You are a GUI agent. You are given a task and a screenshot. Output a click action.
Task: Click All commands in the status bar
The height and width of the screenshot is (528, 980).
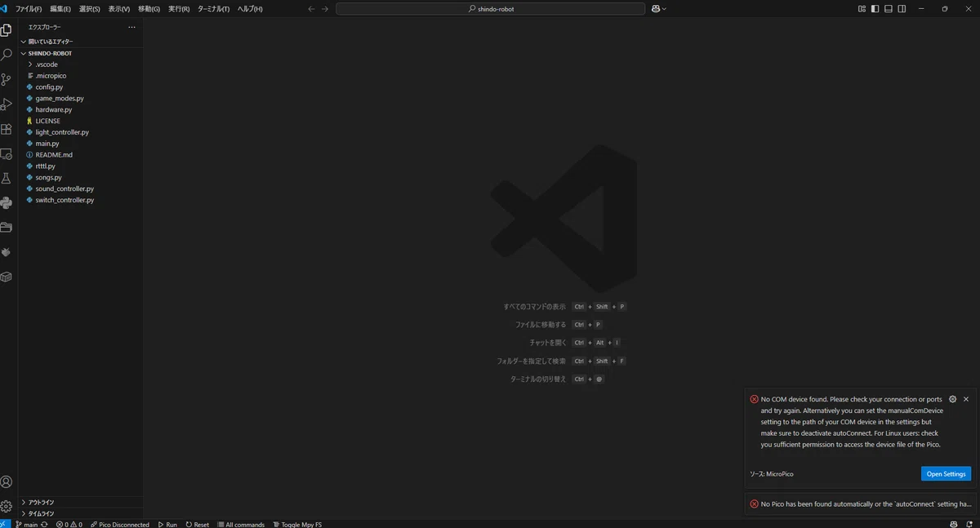click(241, 524)
